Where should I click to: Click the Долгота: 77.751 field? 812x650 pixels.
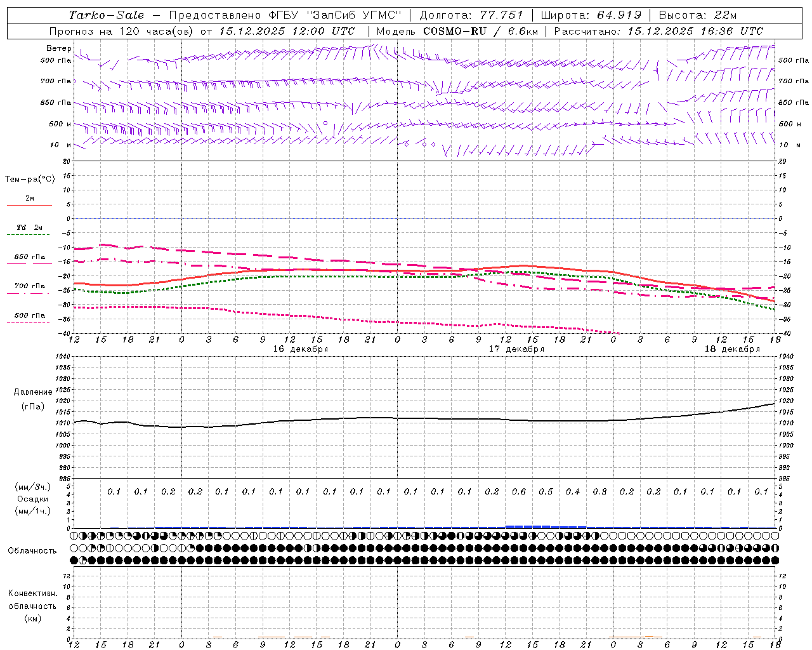click(x=471, y=15)
